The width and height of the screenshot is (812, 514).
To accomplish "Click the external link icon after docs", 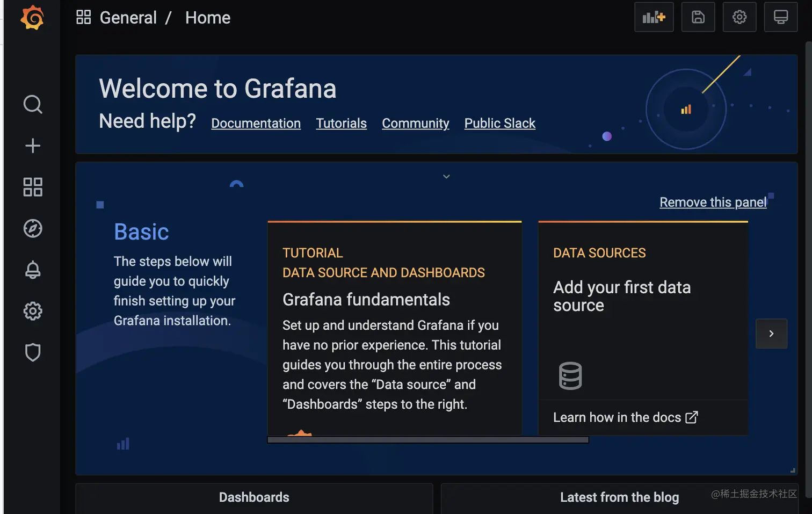I will [x=692, y=417].
